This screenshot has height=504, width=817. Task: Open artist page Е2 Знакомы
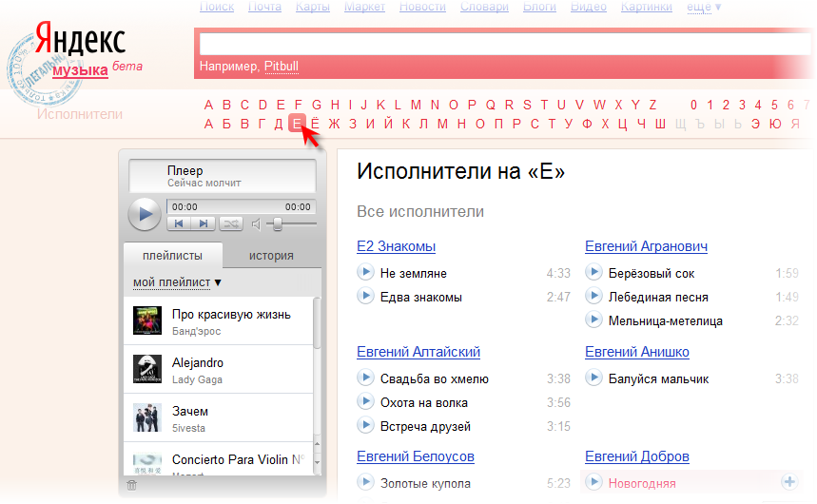pos(396,246)
